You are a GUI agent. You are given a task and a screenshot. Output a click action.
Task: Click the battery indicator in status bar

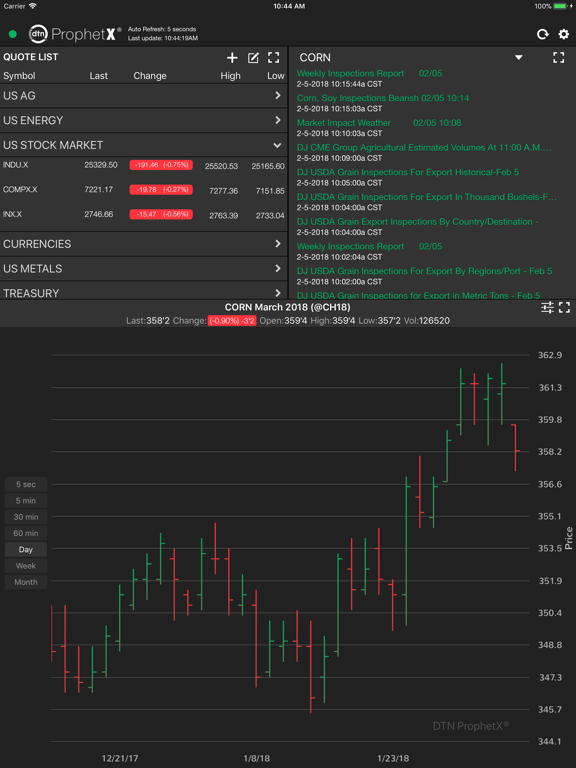[x=562, y=6]
